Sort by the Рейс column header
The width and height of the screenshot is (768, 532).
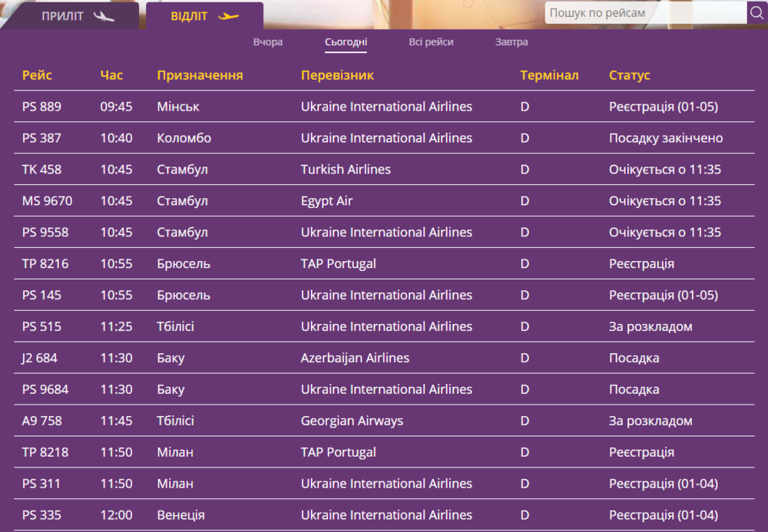37,75
